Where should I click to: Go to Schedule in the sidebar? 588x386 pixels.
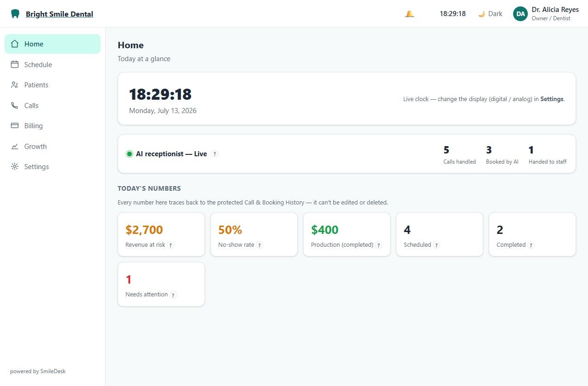pos(52,64)
